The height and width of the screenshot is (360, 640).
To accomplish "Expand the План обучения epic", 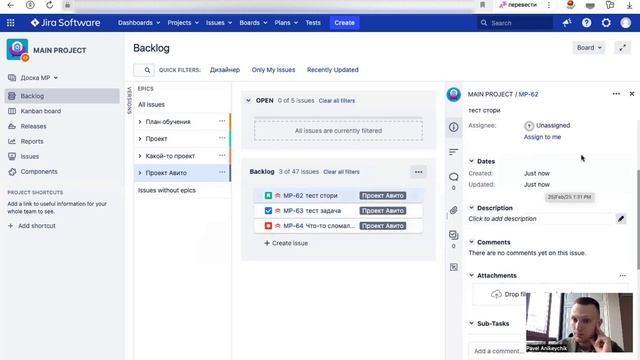I will click(x=140, y=122).
